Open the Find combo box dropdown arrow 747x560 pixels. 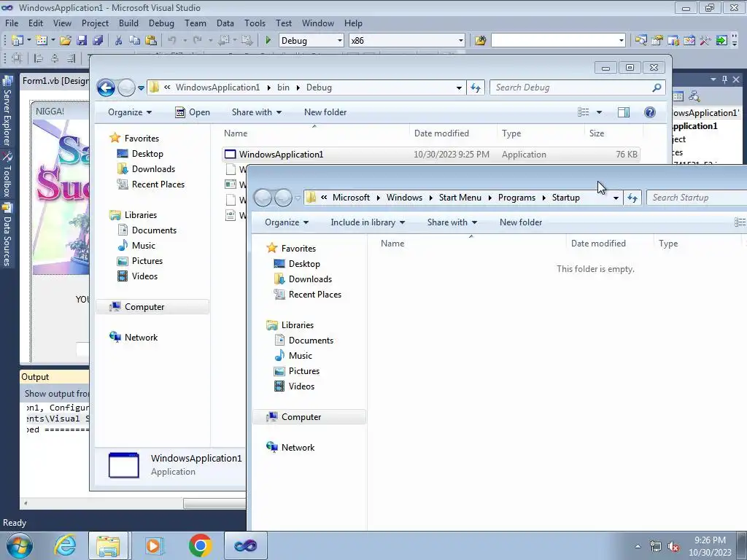tap(621, 41)
